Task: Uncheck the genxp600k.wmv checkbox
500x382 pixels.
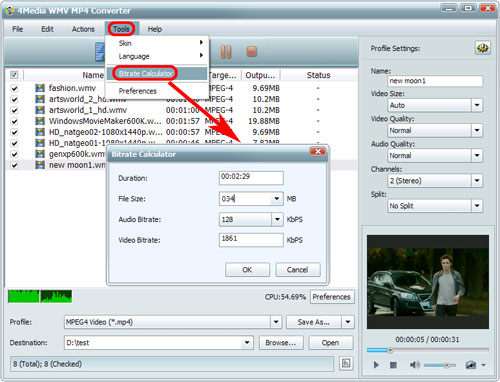Action: pos(14,154)
